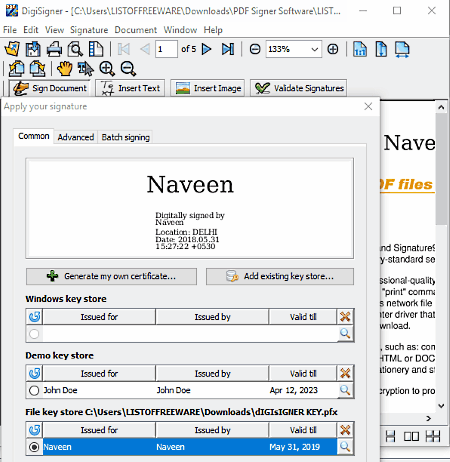Go to the first page arrow
Viewport: 450px width, 462px height.
[x=124, y=49]
